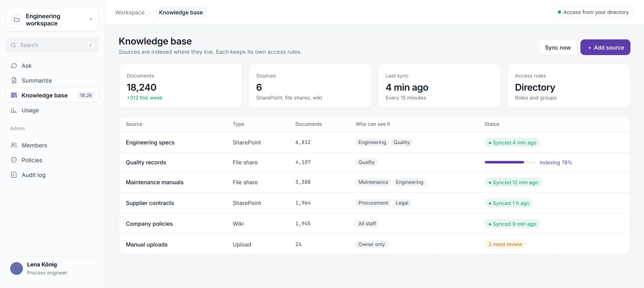
Task: Click the Ask chat bubble icon
Action: pyautogui.click(x=14, y=66)
